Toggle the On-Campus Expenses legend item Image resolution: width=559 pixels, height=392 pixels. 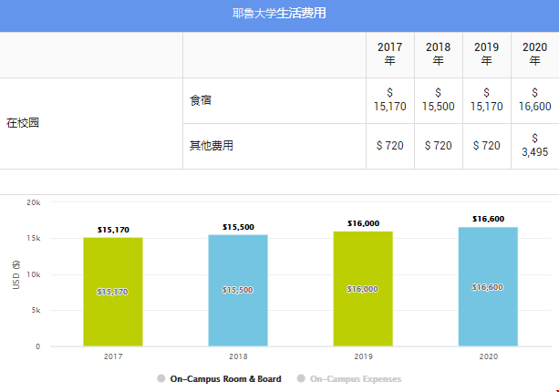point(349,379)
